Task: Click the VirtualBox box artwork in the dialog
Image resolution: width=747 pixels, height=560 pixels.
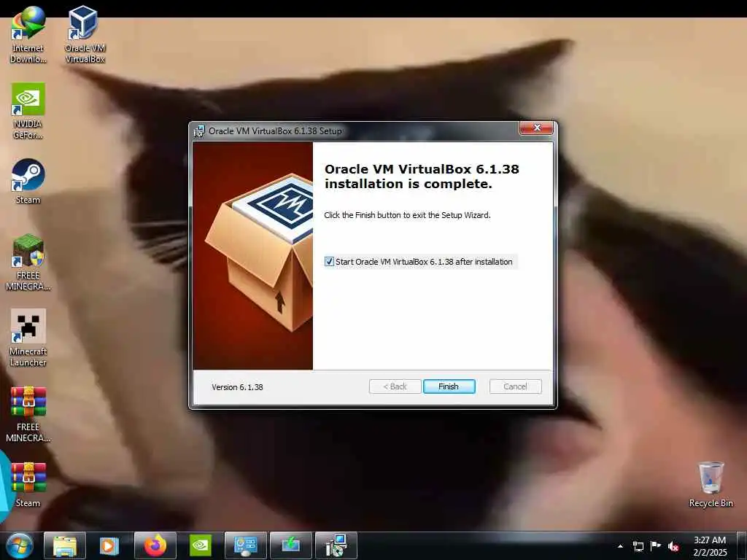Action: point(253,256)
